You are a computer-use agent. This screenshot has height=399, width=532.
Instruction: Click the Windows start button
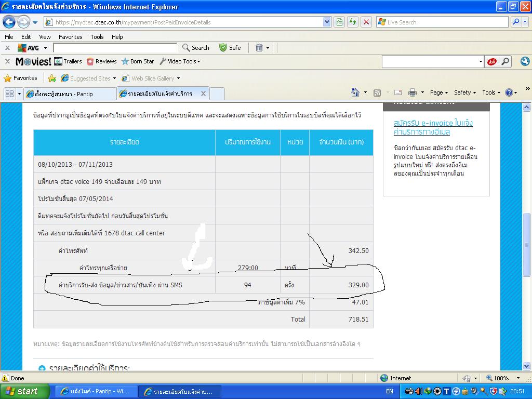coord(24,391)
